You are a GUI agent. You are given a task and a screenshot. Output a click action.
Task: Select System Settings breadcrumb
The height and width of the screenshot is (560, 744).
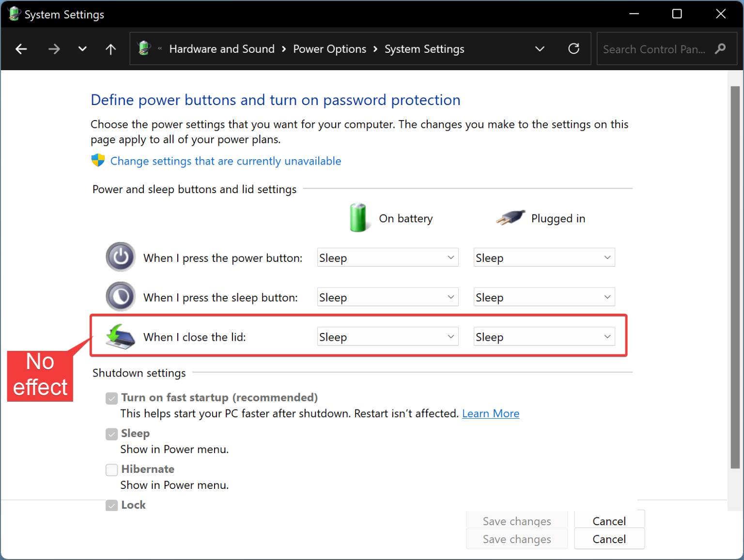[424, 49]
